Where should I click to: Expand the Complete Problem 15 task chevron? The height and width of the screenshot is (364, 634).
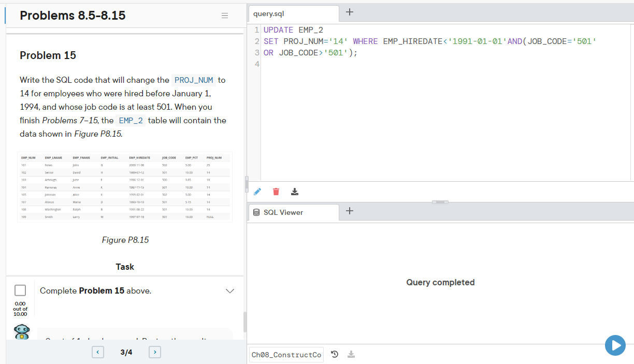click(x=229, y=290)
